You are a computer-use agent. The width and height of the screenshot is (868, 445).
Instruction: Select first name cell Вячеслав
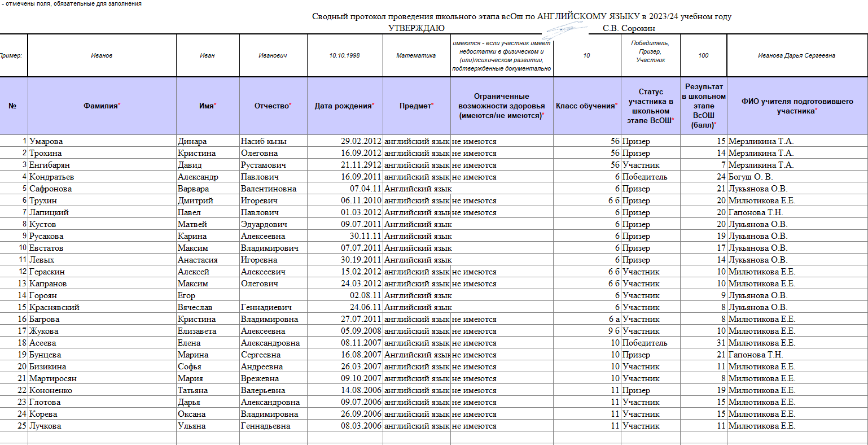click(208, 307)
